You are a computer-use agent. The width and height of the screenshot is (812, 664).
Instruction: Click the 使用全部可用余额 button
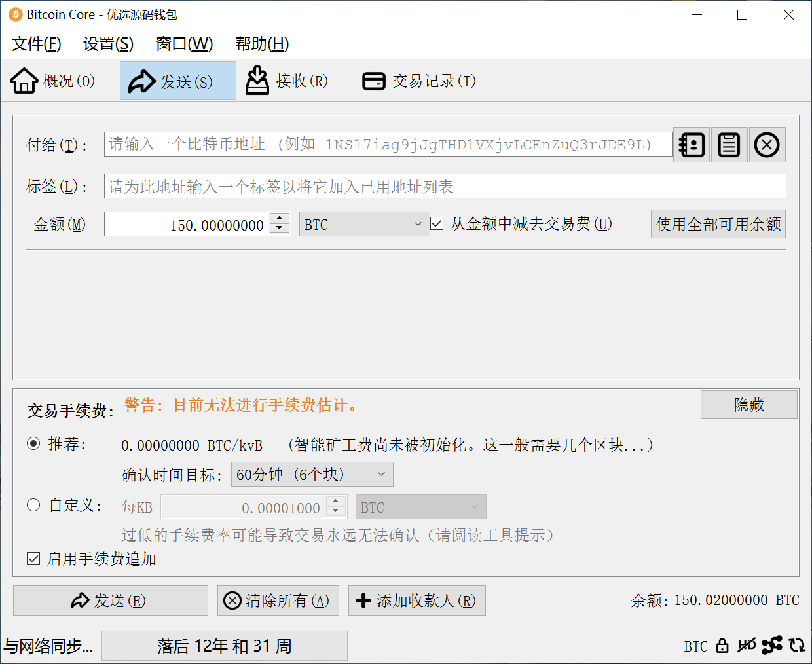(x=718, y=223)
